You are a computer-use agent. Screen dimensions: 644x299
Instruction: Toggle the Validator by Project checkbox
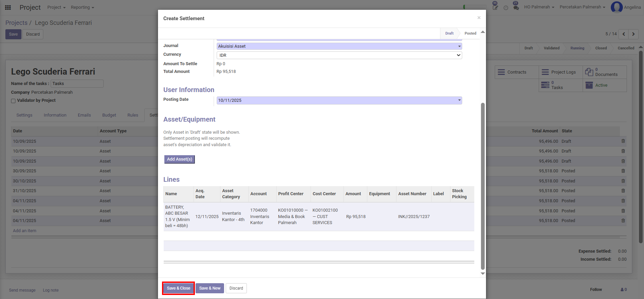[13, 101]
